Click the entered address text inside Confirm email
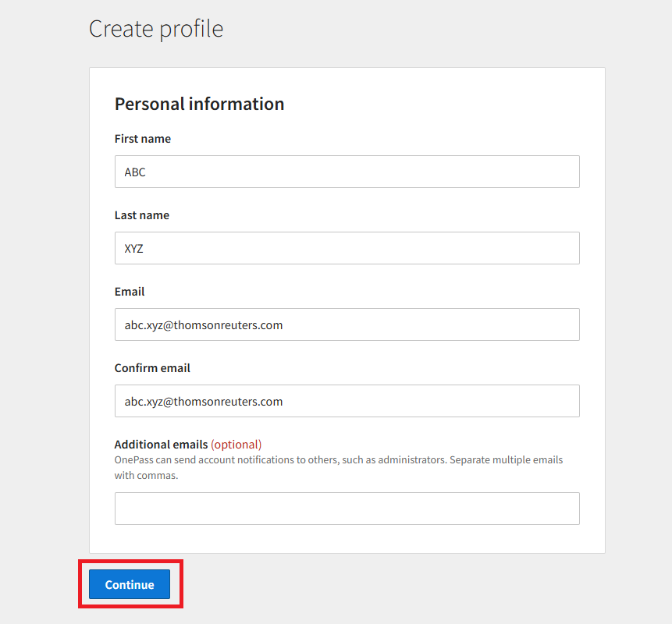This screenshot has width=672, height=624. click(x=204, y=402)
